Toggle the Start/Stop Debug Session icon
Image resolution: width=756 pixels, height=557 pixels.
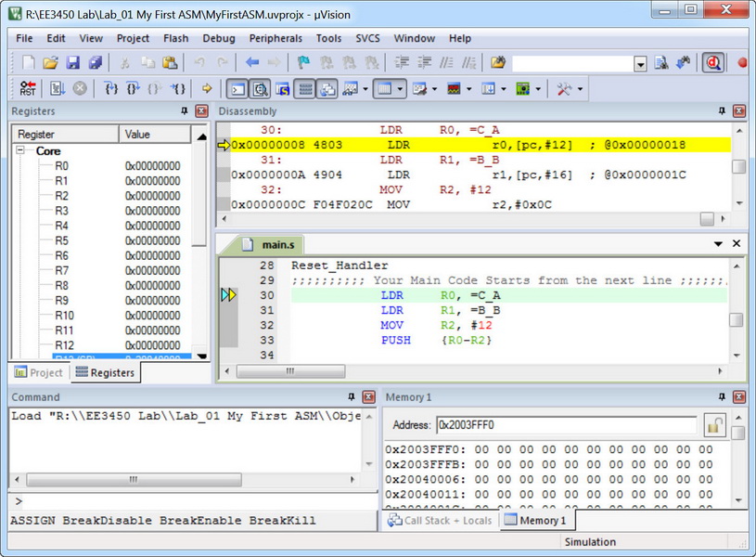[712, 63]
